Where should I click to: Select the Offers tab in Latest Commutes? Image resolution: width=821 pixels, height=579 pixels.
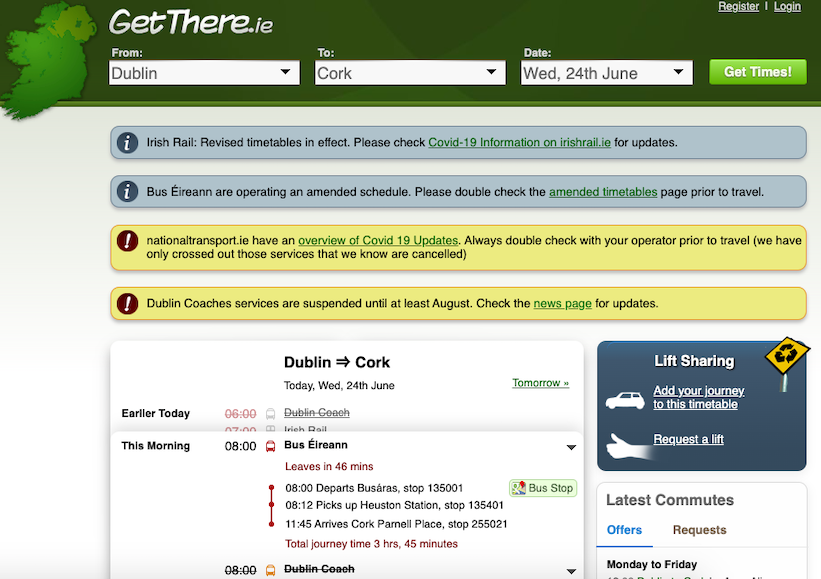pyautogui.click(x=624, y=530)
